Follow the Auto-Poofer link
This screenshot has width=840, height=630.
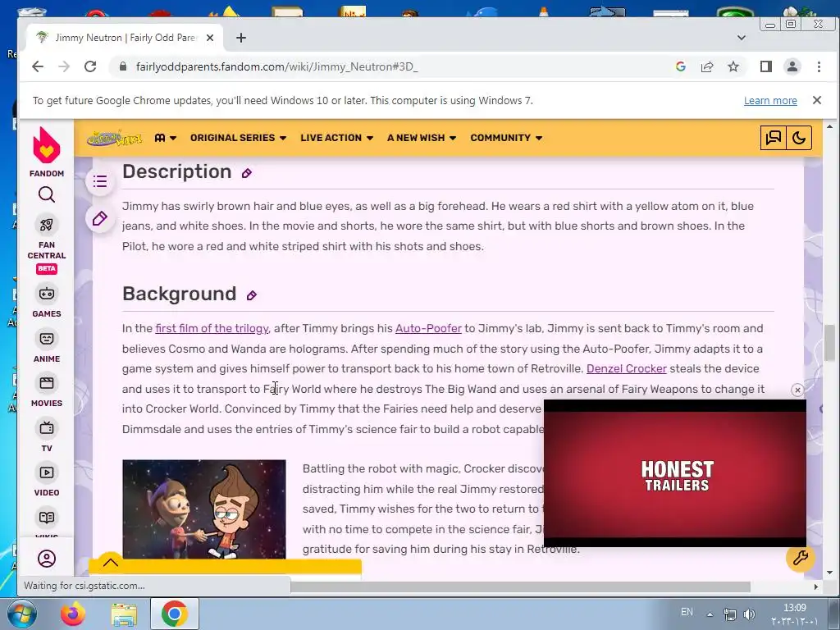point(428,328)
